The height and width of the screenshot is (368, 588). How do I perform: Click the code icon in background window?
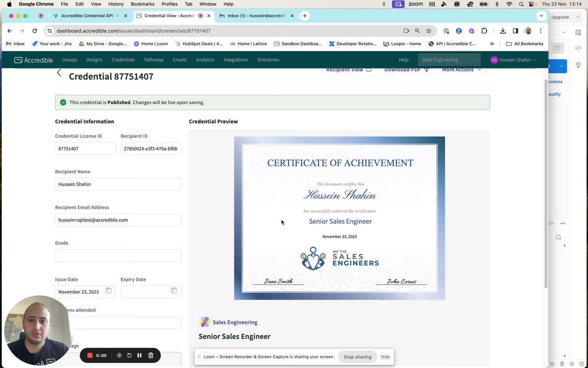[x=578, y=48]
